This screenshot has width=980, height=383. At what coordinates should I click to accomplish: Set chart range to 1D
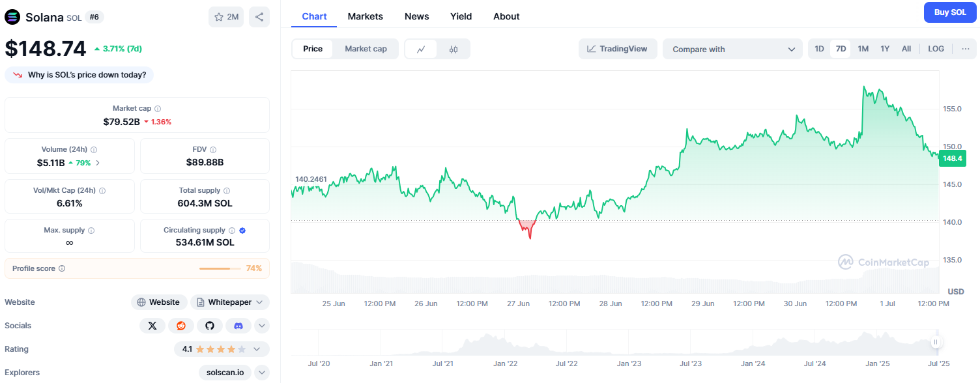point(820,49)
